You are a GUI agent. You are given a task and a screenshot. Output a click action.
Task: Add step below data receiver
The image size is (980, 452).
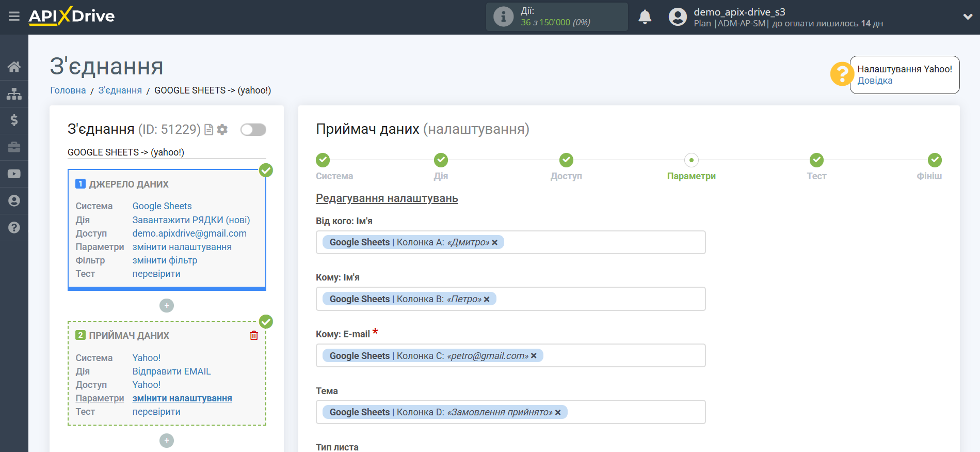tap(167, 441)
